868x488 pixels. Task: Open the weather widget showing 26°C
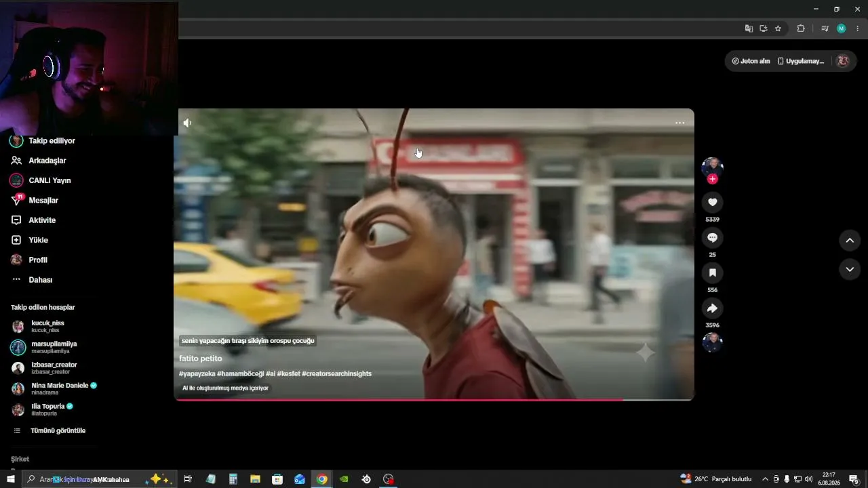(x=716, y=479)
